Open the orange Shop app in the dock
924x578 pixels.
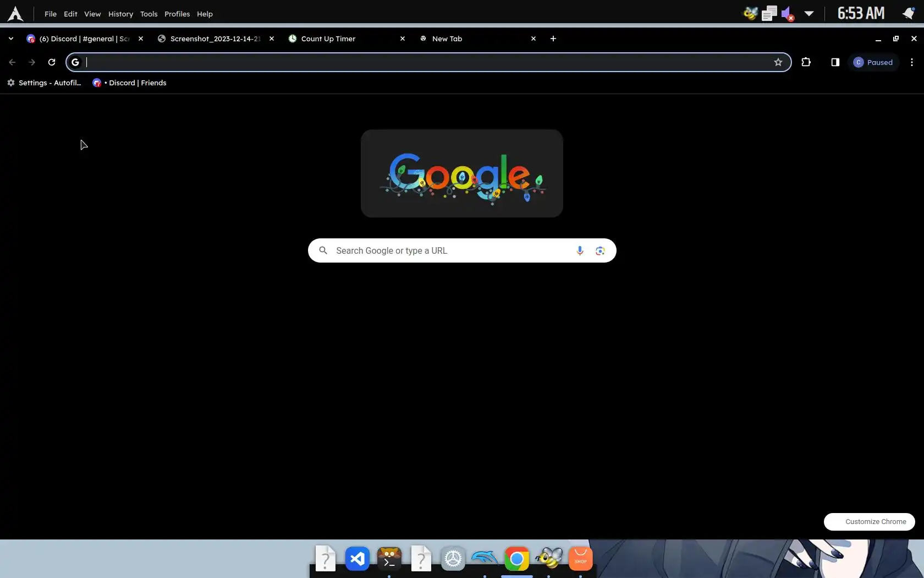pos(581,559)
